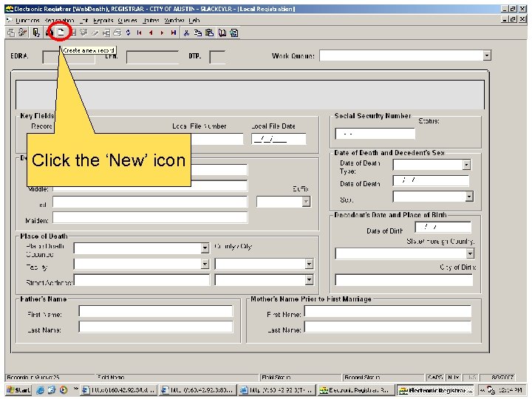The width and height of the screenshot is (532, 399).
Task: Click Father's First Name field
Action: click(x=156, y=311)
